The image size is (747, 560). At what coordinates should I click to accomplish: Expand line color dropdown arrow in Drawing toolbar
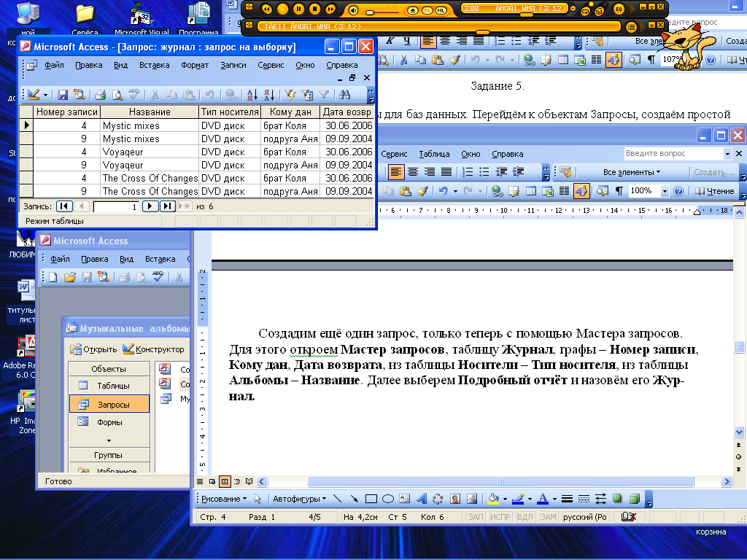click(x=530, y=499)
